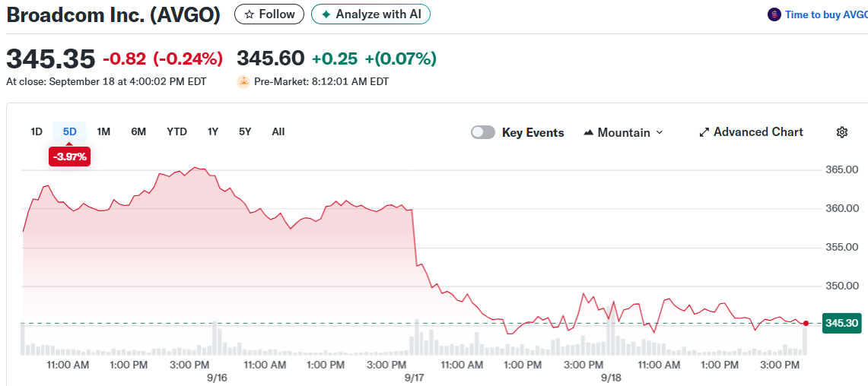Open chart settings gear icon
This screenshot has height=386, width=868.
click(x=842, y=132)
